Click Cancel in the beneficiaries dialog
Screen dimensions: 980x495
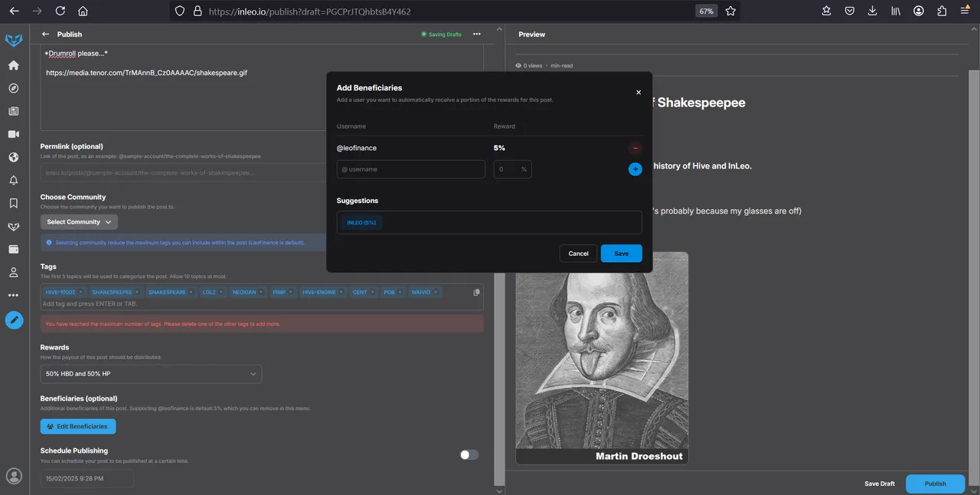pyautogui.click(x=578, y=254)
